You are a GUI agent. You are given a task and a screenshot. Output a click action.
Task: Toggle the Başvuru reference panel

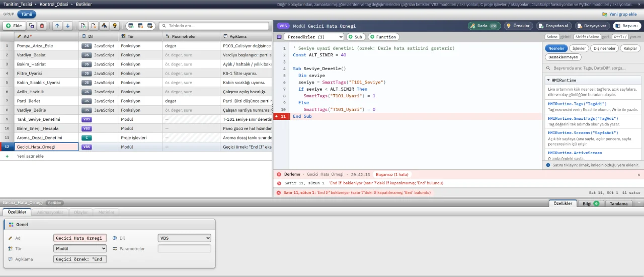[626, 26]
